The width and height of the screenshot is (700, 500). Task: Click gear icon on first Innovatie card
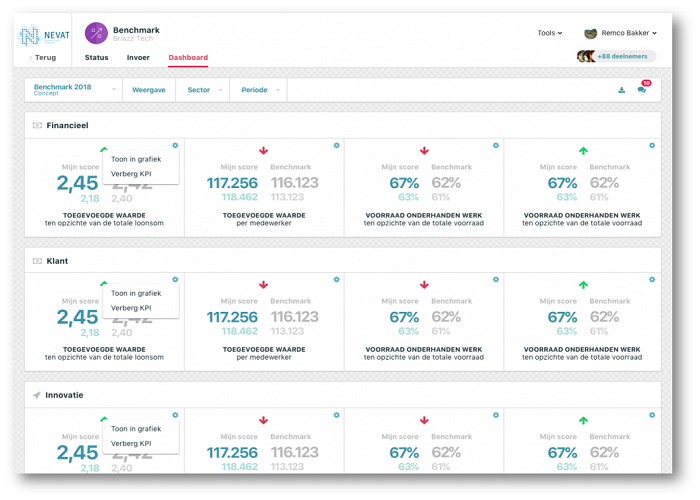tap(175, 415)
